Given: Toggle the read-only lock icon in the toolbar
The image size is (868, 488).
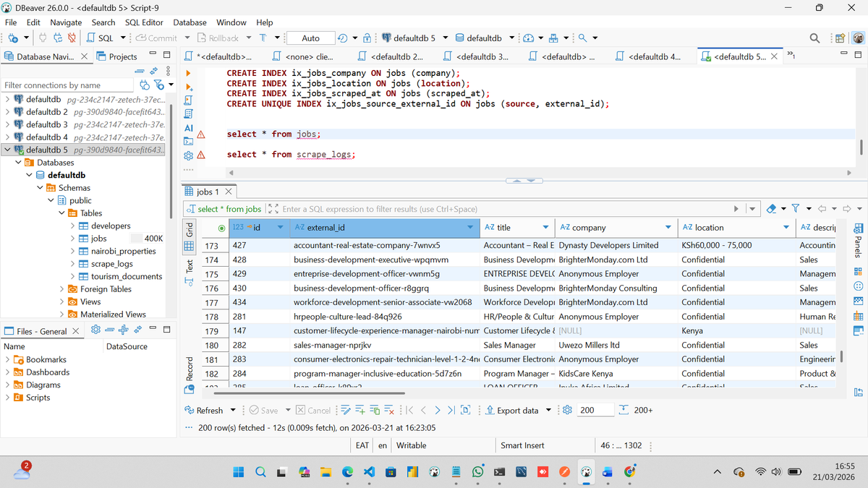Looking at the screenshot, I should click(x=367, y=38).
